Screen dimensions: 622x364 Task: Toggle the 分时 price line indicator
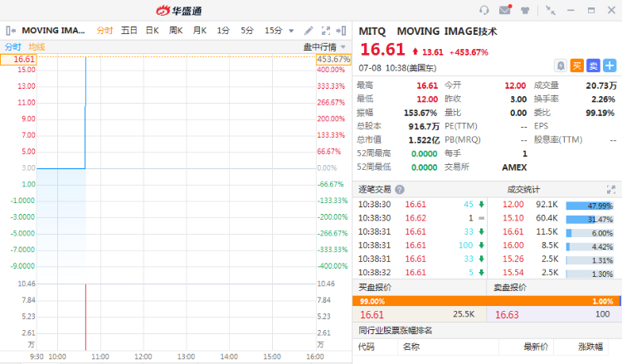click(12, 46)
